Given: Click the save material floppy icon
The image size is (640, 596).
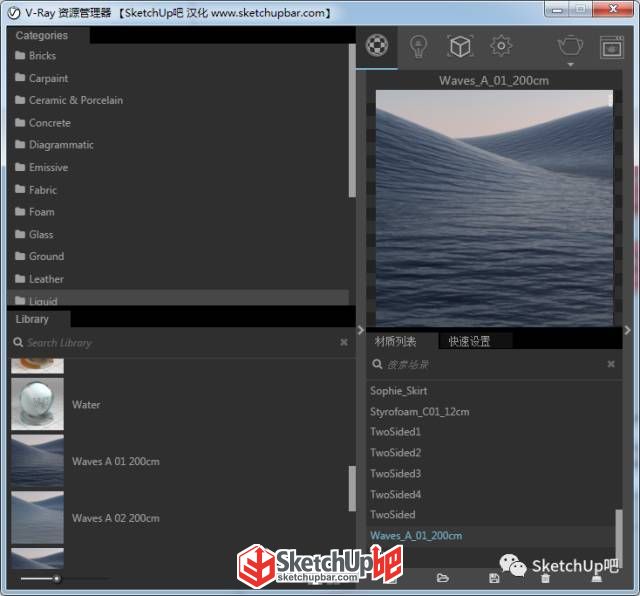Looking at the screenshot, I should tap(494, 578).
